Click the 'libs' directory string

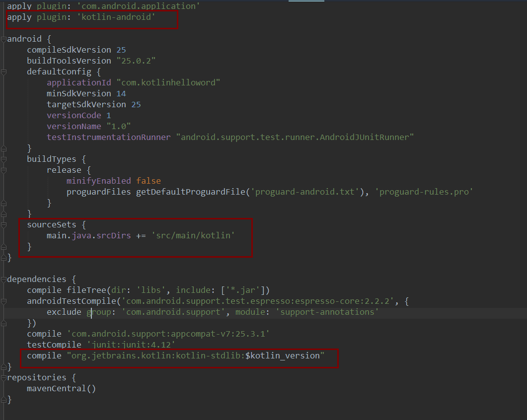point(151,290)
